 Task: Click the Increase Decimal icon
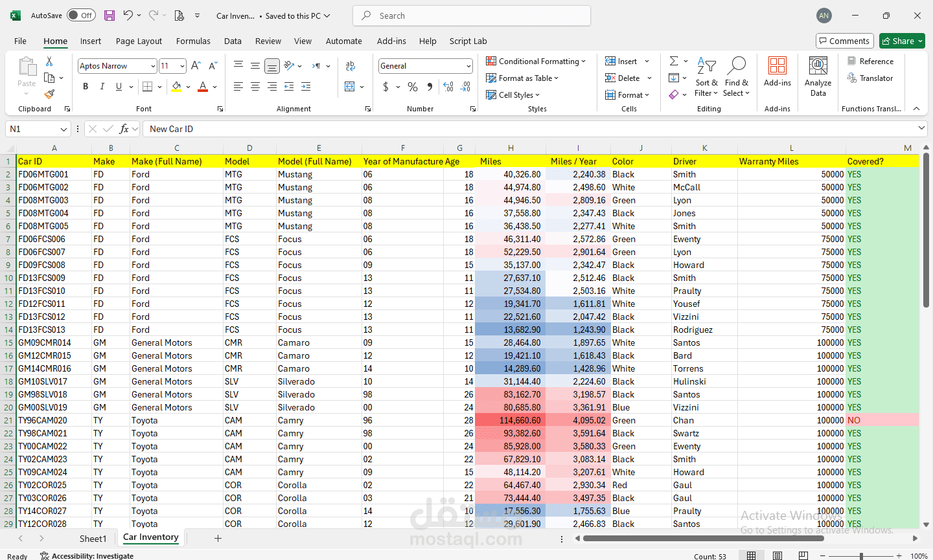coord(448,87)
